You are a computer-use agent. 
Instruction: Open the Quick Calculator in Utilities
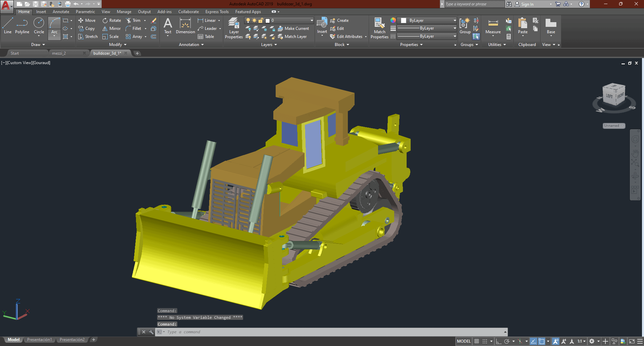(x=509, y=37)
